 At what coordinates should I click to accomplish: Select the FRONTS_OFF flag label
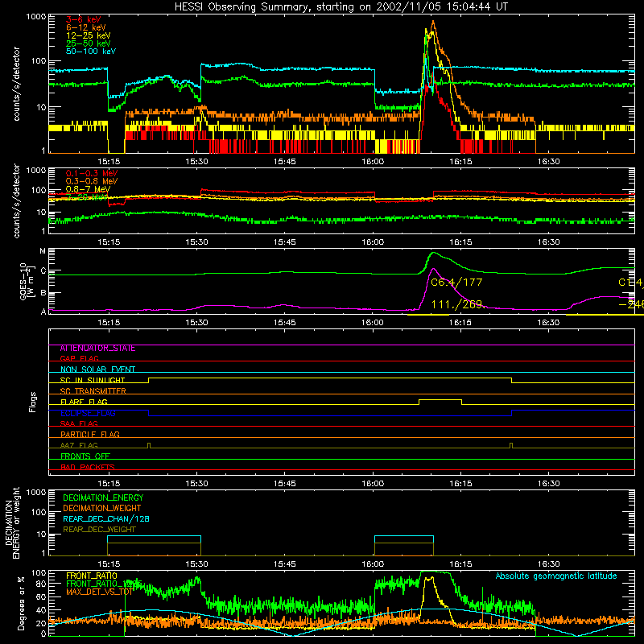(85, 456)
